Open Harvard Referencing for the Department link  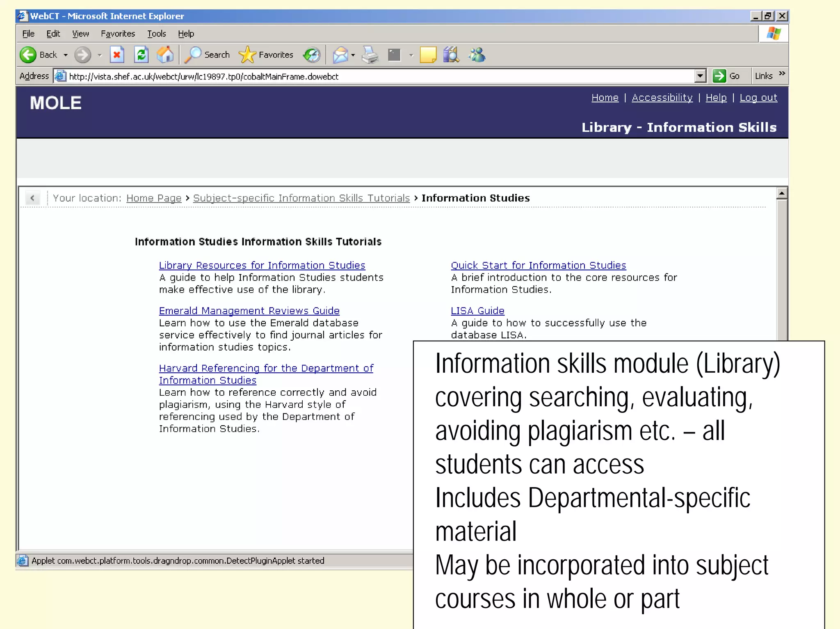pyautogui.click(x=266, y=374)
